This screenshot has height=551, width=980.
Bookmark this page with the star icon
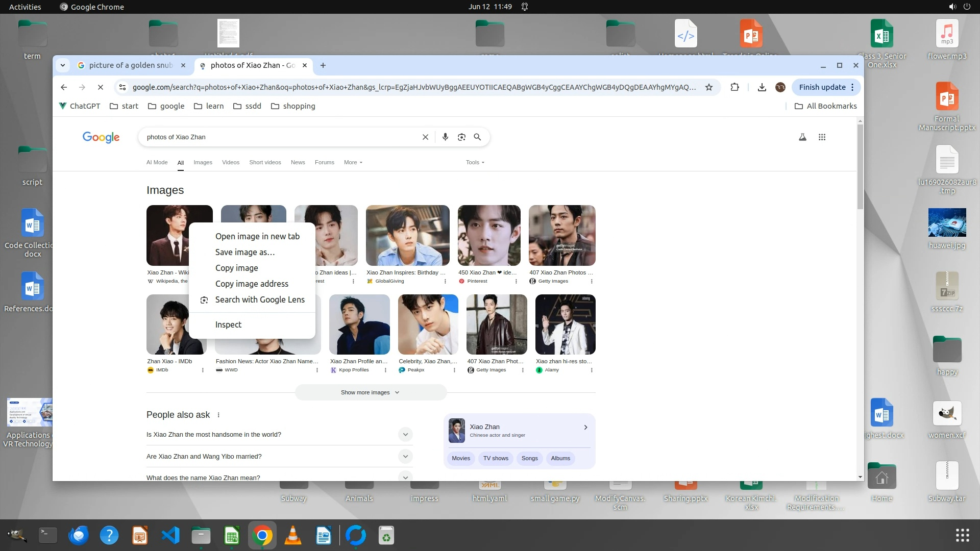coord(709,87)
